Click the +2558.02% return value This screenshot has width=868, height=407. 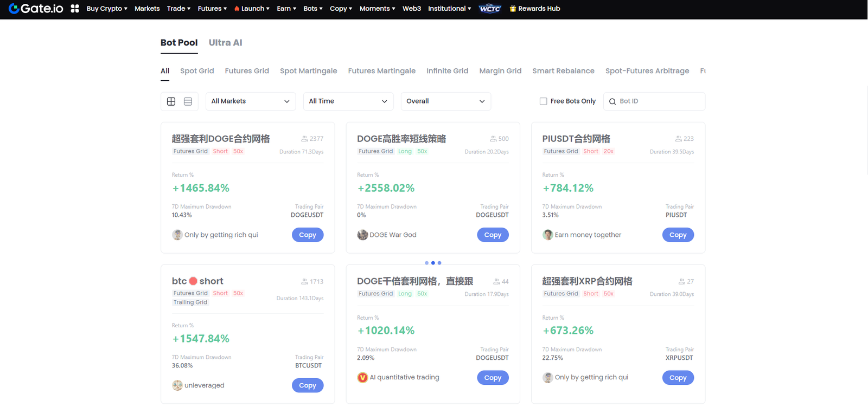pyautogui.click(x=386, y=188)
